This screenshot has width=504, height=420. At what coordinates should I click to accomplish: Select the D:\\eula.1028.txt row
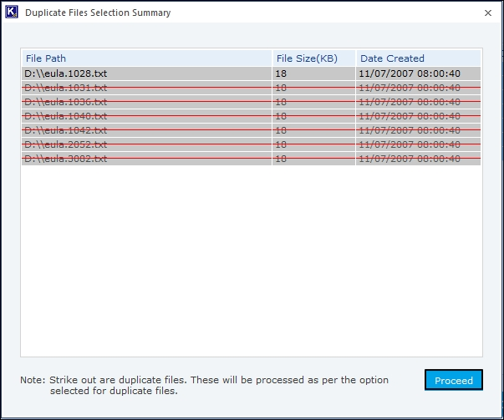click(252, 73)
